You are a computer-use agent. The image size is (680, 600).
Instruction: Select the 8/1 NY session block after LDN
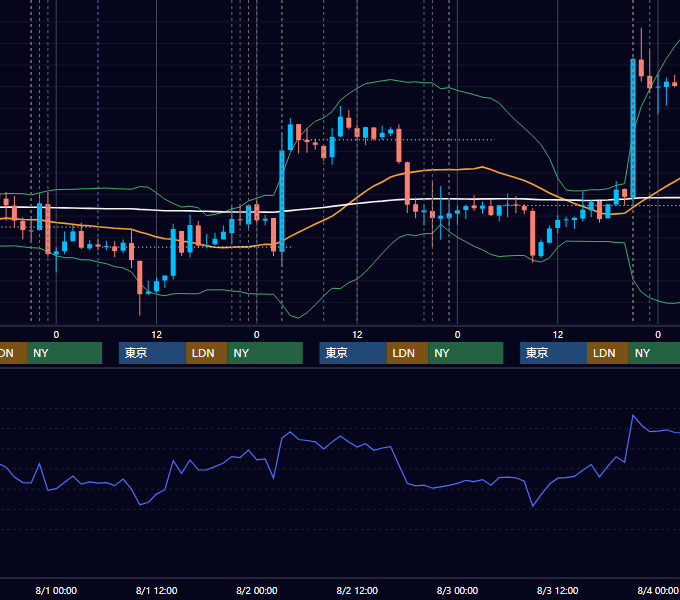click(265, 353)
